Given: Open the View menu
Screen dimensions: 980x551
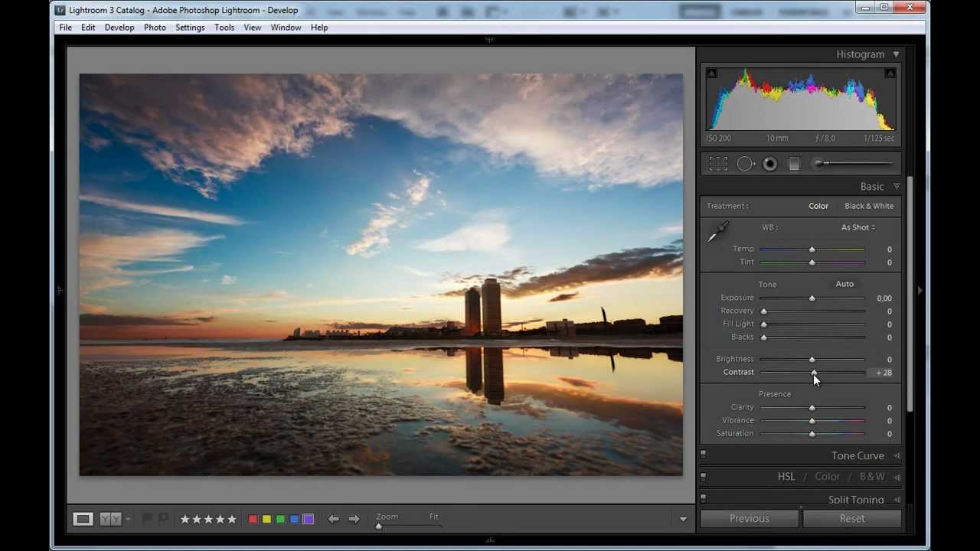Looking at the screenshot, I should coord(253,28).
